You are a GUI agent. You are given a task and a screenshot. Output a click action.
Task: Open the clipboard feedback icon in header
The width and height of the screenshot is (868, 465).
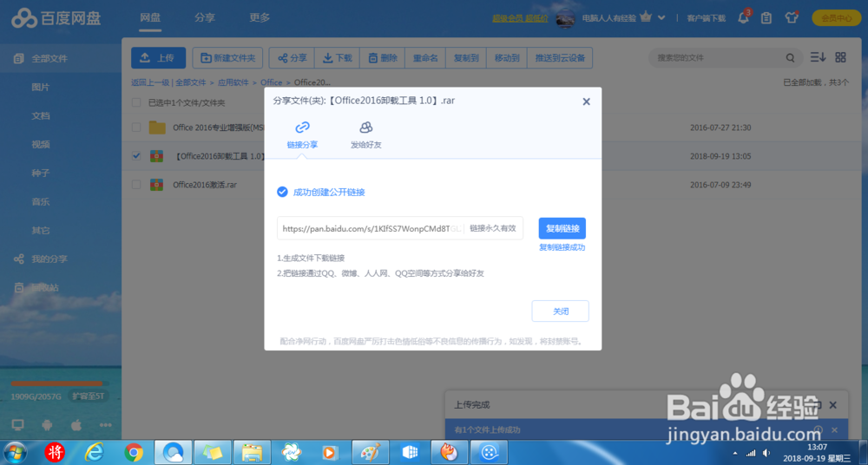766,17
